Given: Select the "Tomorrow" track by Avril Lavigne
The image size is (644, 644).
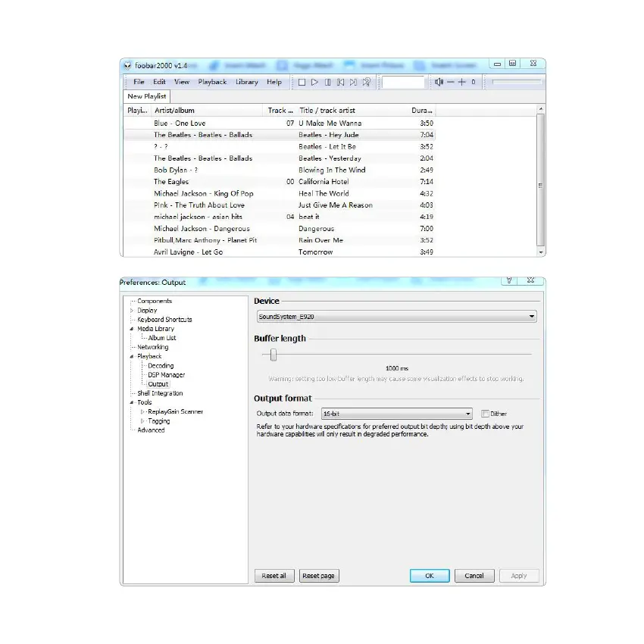Looking at the screenshot, I should tap(280, 252).
